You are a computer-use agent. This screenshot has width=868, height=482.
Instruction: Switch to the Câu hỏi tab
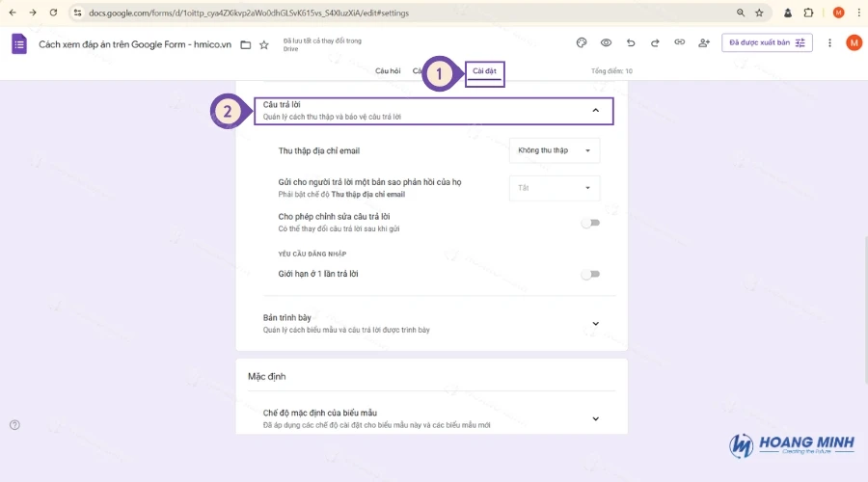click(x=388, y=70)
